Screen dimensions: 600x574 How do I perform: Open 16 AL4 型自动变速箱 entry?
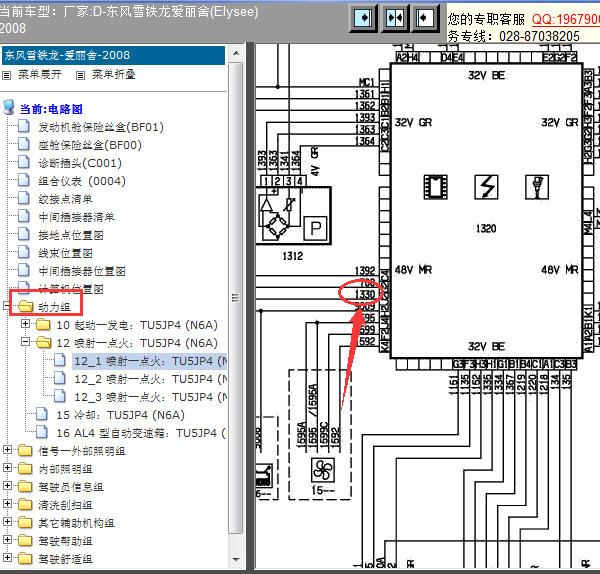click(x=141, y=433)
